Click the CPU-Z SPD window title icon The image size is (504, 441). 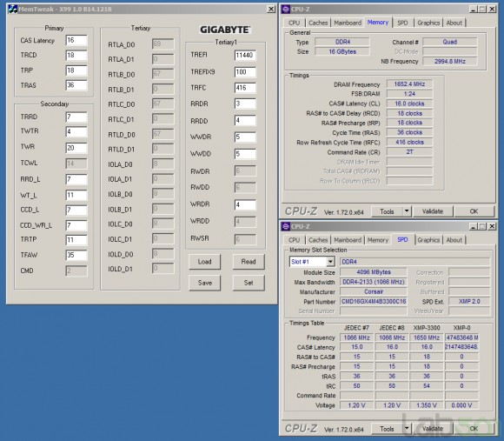pos(286,226)
